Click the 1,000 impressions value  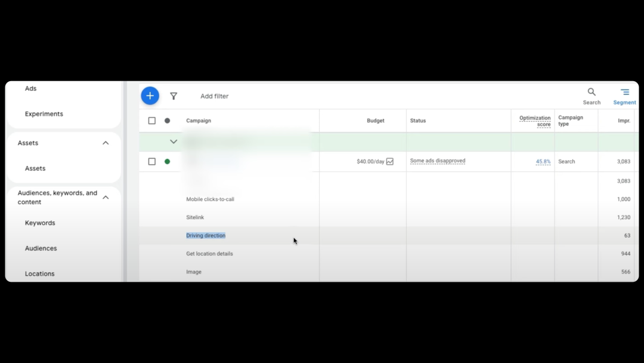tap(624, 199)
